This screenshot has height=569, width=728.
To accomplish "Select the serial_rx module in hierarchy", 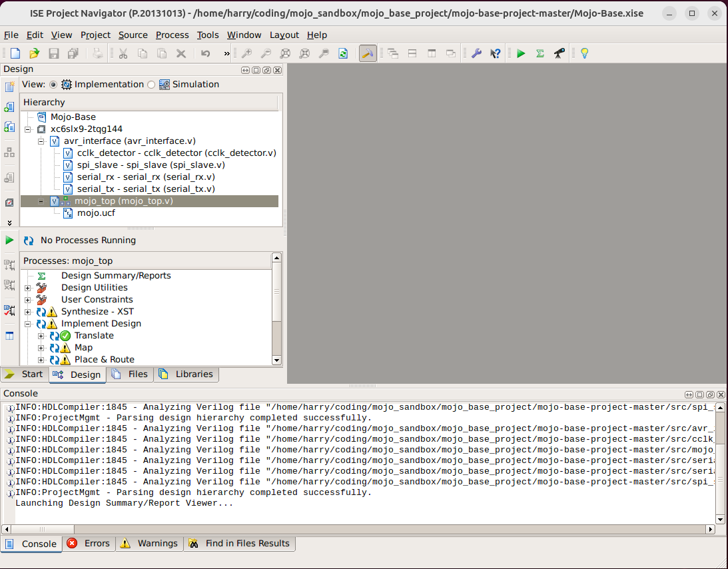I will (146, 177).
